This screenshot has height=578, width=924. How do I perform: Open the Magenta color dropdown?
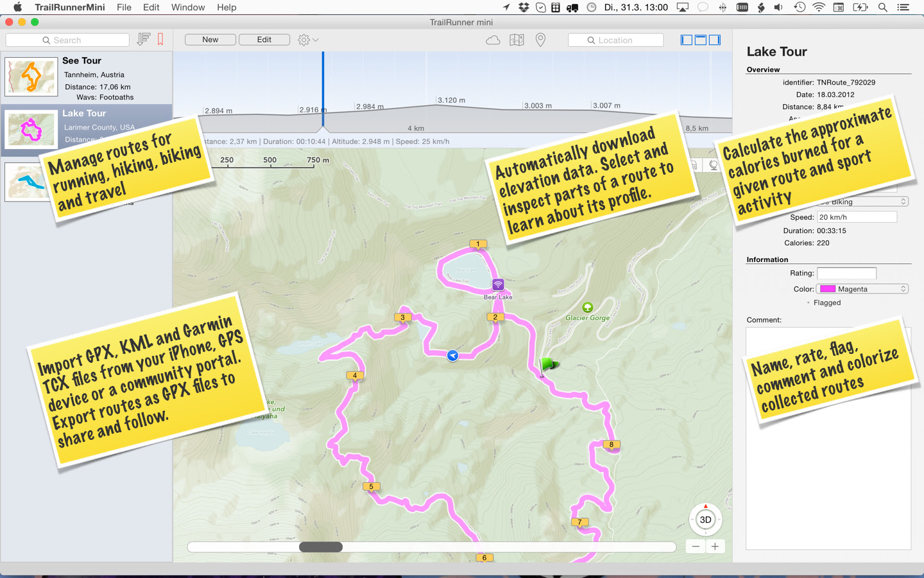click(x=863, y=289)
